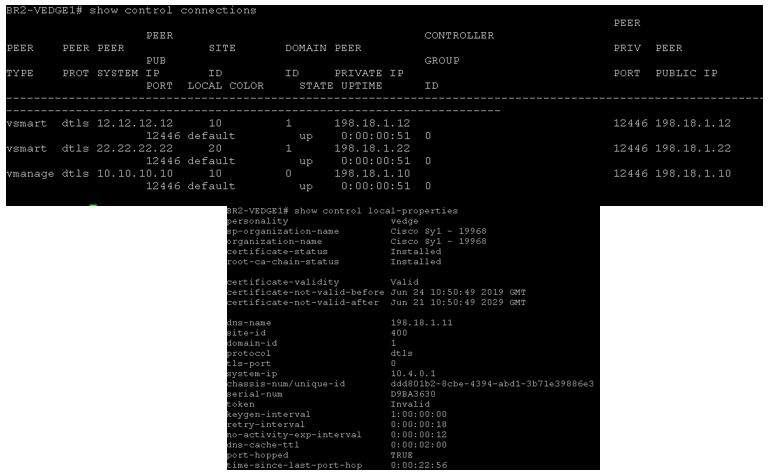This screenshot has width=768, height=474.
Task: Click the public IP 198.18.1.22
Action: tap(693, 148)
